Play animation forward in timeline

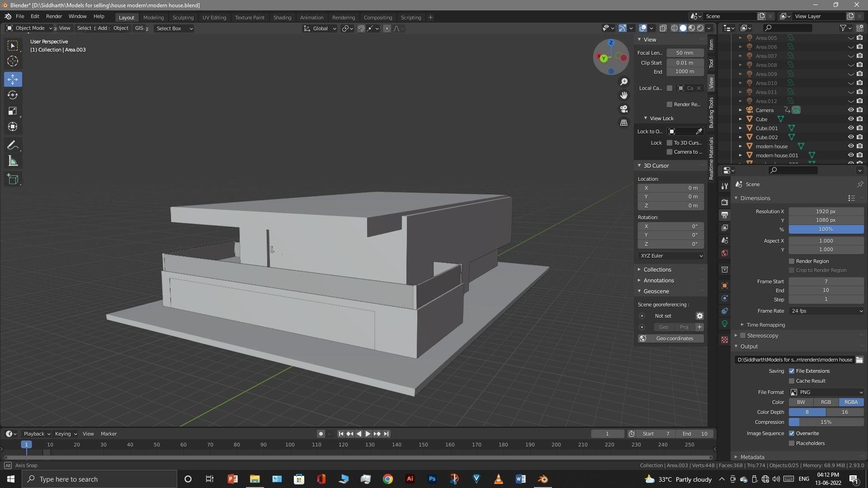point(368,434)
